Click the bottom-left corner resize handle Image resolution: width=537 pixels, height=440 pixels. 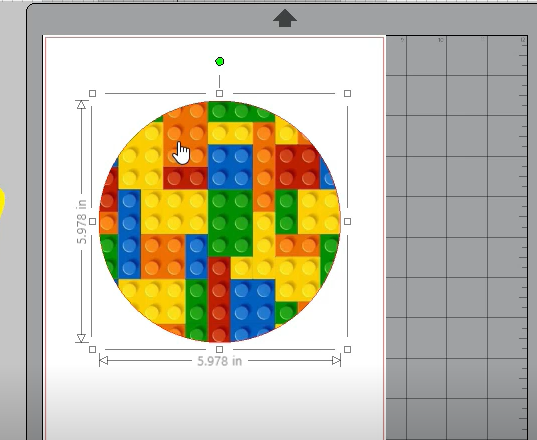pos(92,349)
